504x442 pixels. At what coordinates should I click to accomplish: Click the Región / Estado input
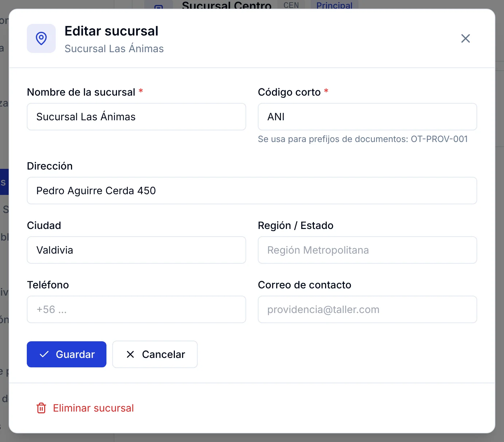(367, 250)
